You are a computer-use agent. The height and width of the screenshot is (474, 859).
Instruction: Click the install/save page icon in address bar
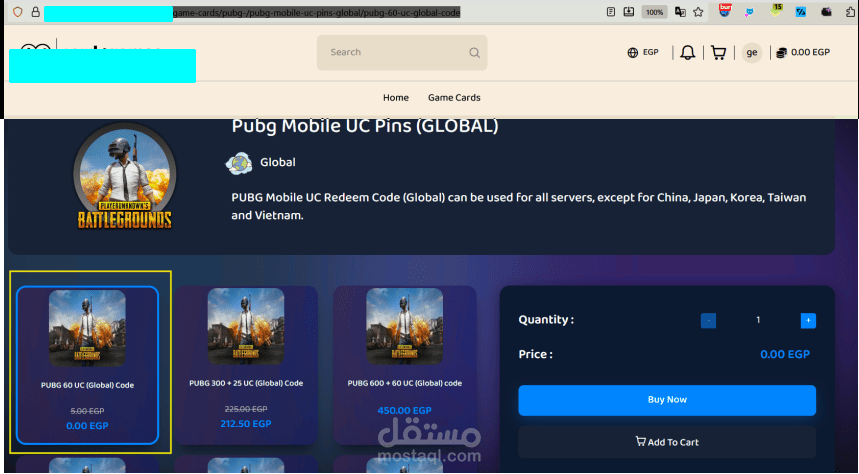[x=629, y=12]
